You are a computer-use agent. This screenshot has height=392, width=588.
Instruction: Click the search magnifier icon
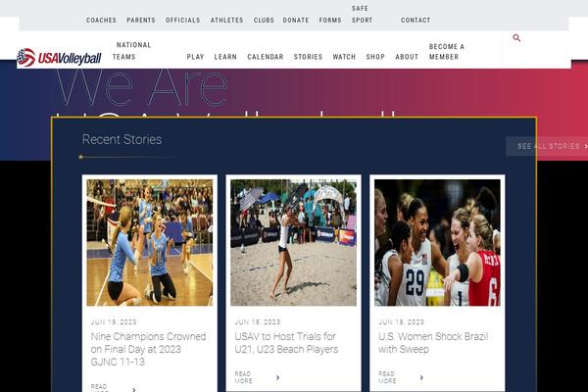pos(516,38)
